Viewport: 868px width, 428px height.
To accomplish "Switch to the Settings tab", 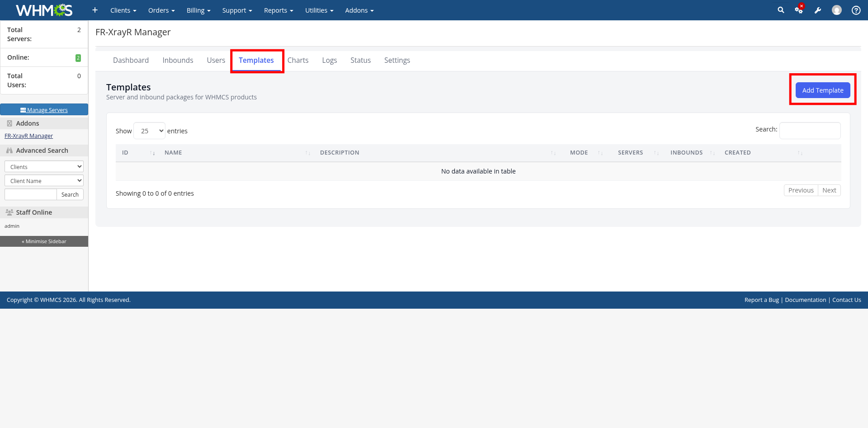I will (x=397, y=60).
